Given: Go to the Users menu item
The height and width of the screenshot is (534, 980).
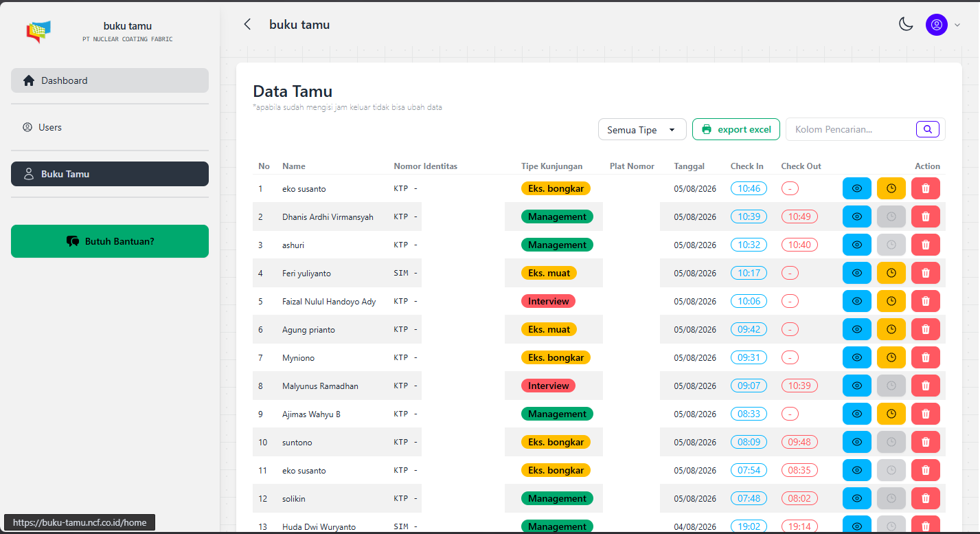Looking at the screenshot, I should (110, 127).
